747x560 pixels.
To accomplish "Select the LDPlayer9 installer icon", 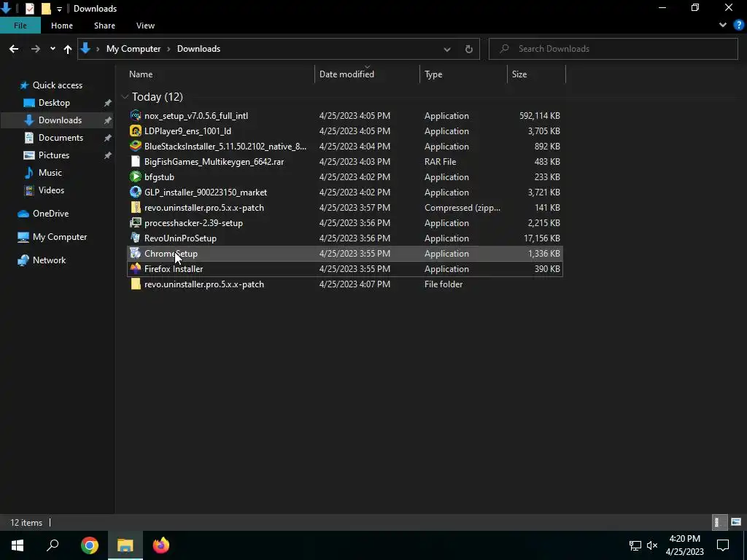I will [135, 131].
